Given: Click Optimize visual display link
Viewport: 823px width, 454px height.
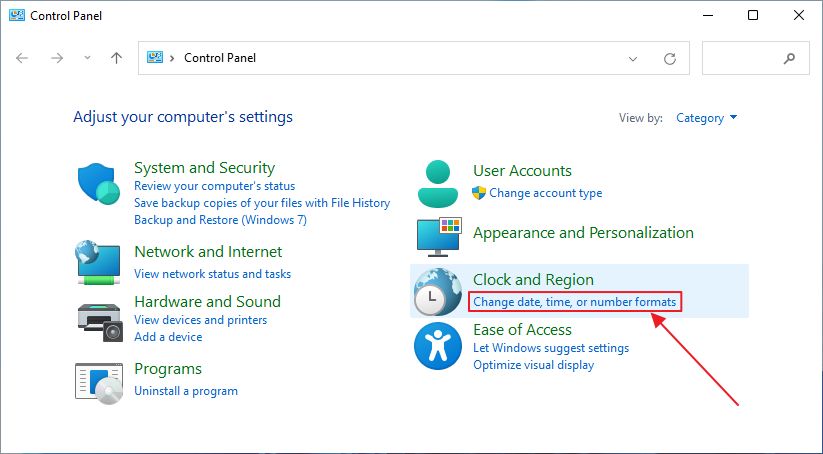Looking at the screenshot, I should point(533,365).
